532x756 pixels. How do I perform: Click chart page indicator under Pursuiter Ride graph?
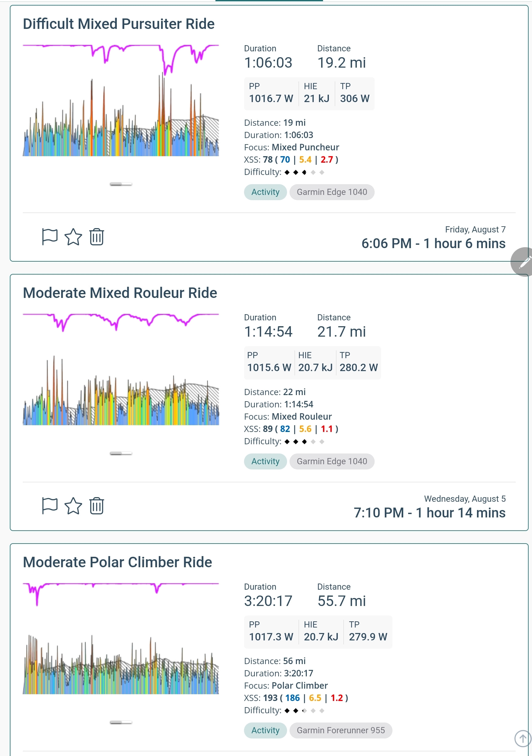point(121,184)
